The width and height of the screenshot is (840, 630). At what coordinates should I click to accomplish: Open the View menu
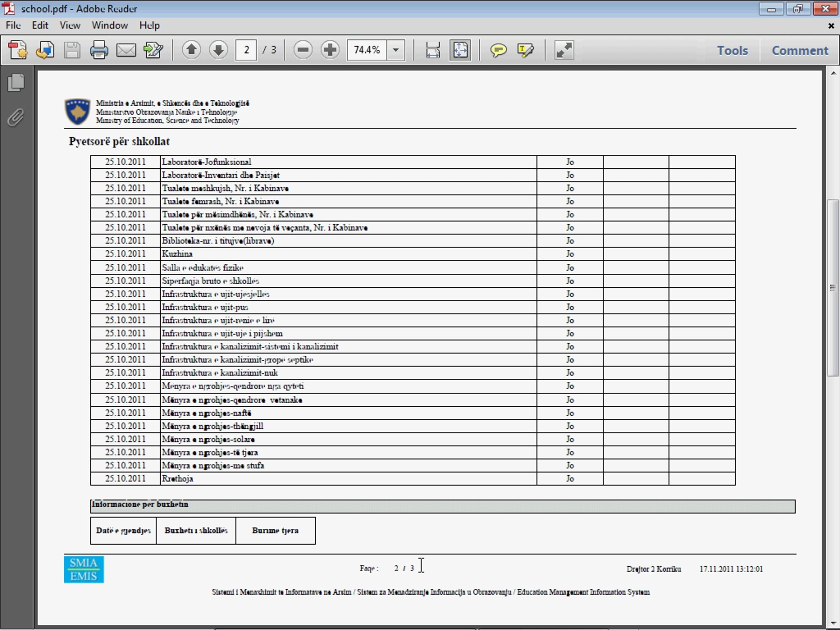(70, 26)
